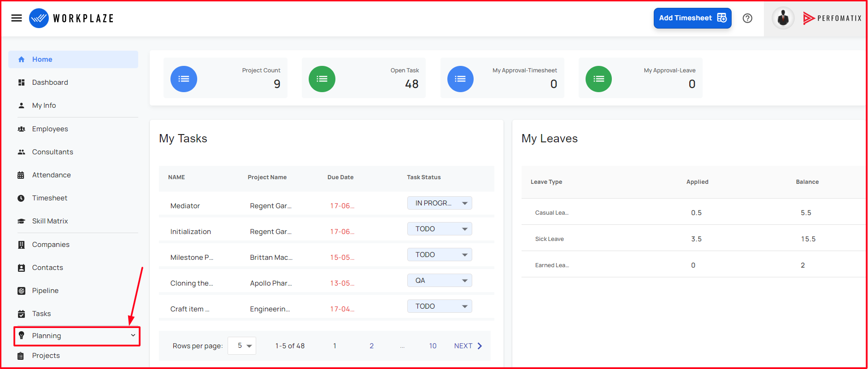Image resolution: width=868 pixels, height=369 pixels.
Task: Click Apollo Phar... project name cell
Action: point(271,283)
